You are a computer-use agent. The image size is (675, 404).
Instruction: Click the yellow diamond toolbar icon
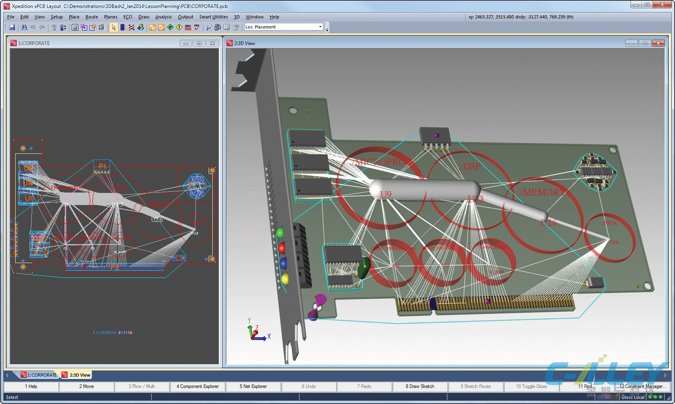click(x=179, y=27)
